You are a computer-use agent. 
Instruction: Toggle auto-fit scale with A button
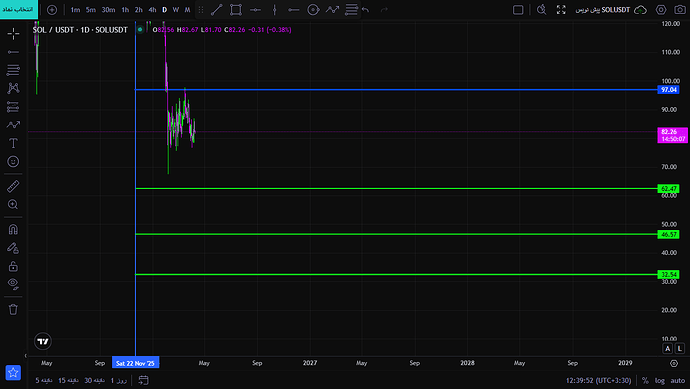[668, 349]
